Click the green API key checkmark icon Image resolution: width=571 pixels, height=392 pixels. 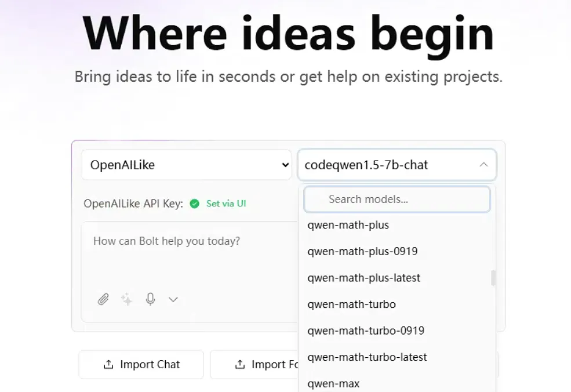tap(195, 204)
